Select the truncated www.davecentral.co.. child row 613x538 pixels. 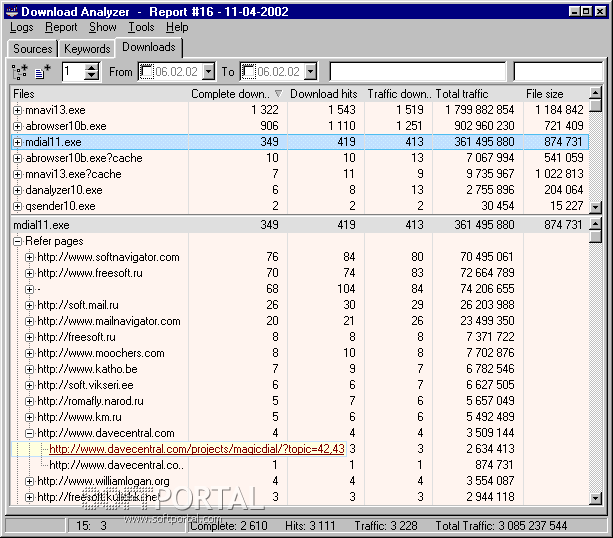[117, 465]
